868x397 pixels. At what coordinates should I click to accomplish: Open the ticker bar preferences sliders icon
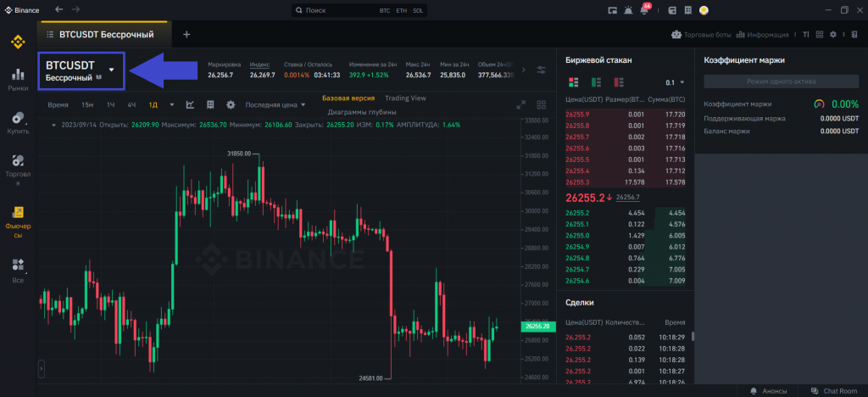coord(541,70)
